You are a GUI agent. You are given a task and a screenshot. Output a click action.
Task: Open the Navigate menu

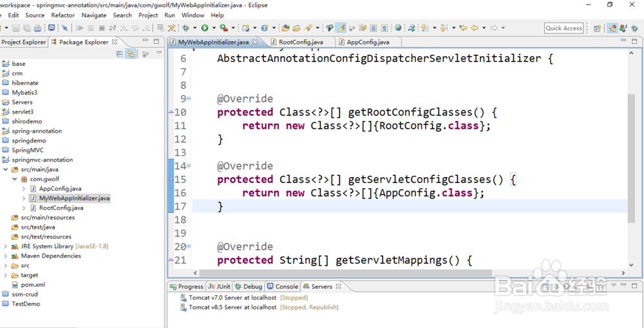[x=93, y=15]
